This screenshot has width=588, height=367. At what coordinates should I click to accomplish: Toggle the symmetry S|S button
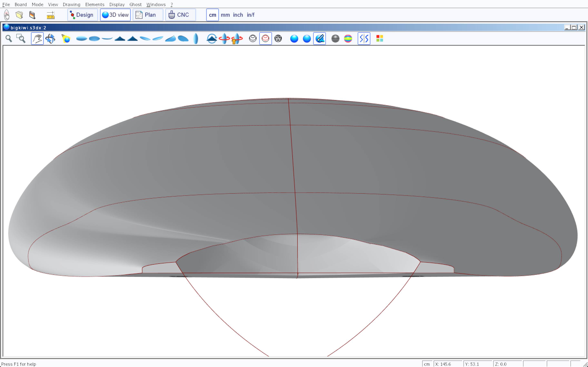[x=364, y=39]
